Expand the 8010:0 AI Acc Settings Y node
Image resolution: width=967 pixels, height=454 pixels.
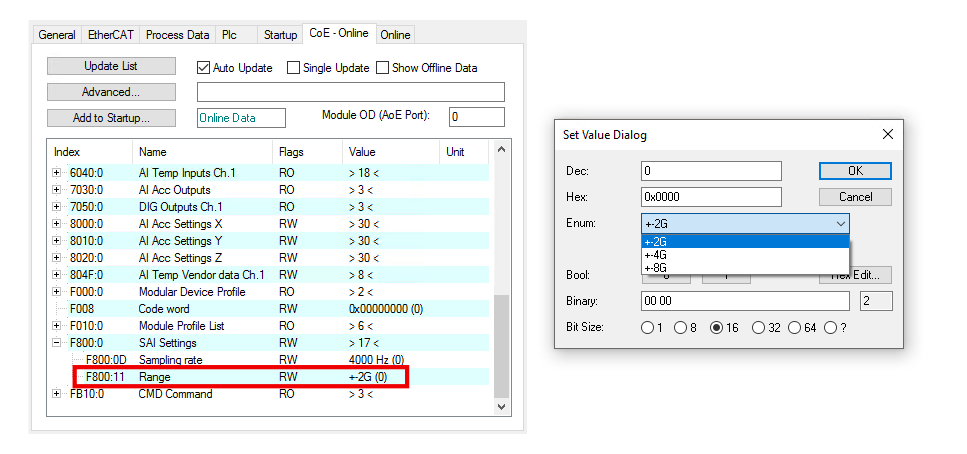point(57,241)
